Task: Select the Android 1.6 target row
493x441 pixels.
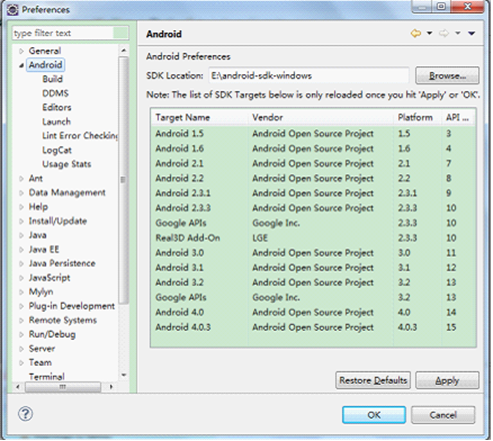Action: point(313,149)
